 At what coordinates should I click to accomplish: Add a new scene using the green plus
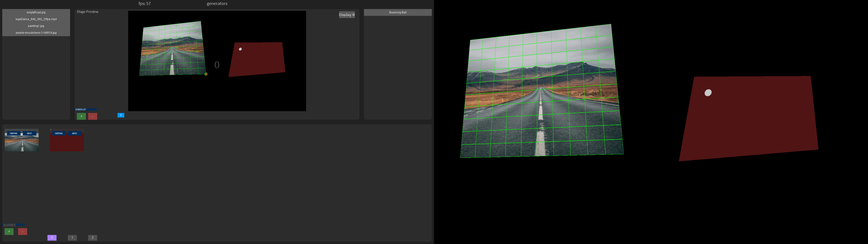(x=9, y=232)
